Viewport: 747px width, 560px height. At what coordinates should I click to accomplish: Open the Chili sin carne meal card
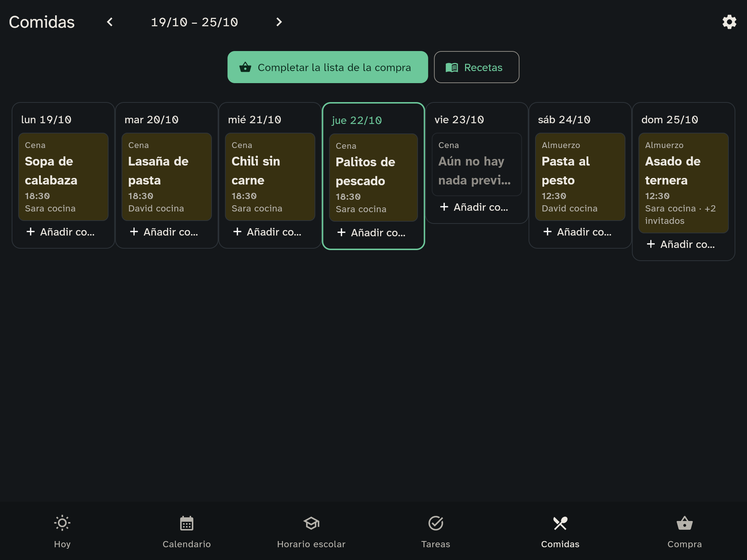click(x=270, y=177)
